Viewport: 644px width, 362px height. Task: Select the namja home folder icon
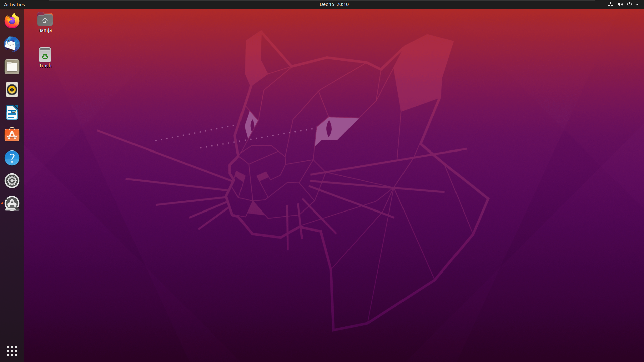point(45,19)
